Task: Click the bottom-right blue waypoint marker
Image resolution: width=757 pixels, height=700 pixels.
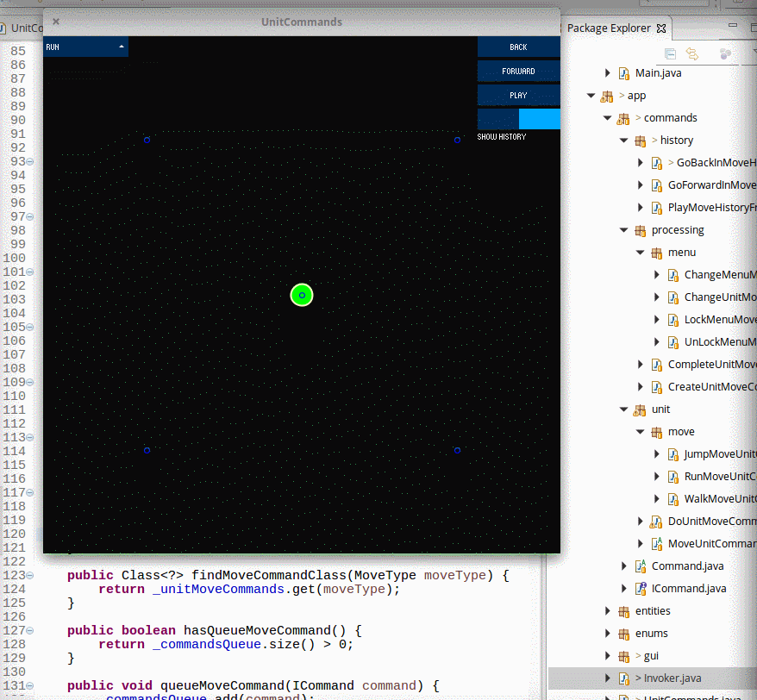Action: point(457,450)
